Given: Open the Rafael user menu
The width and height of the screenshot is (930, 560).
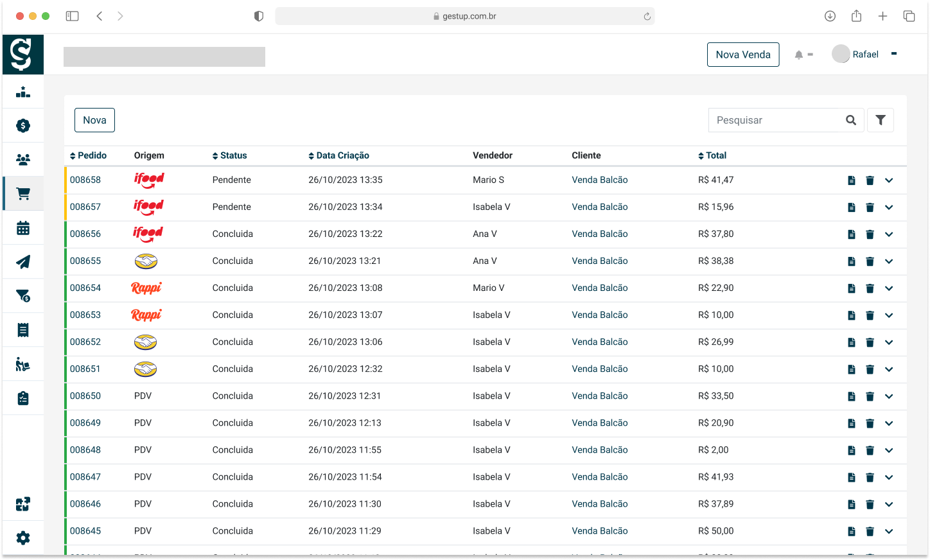Looking at the screenshot, I should pos(864,55).
